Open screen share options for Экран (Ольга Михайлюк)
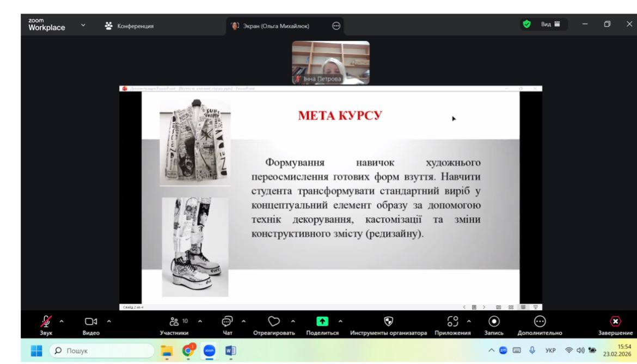 [336, 26]
